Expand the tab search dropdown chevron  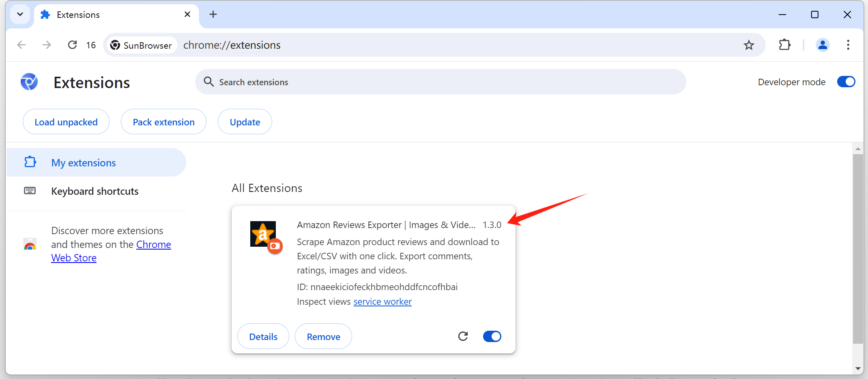[x=20, y=15]
